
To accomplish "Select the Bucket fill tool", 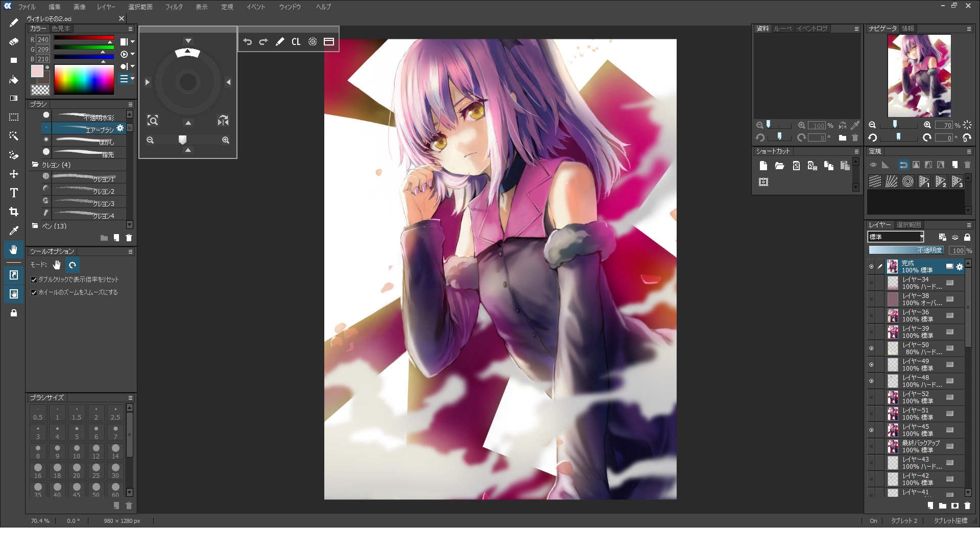I will point(14,79).
